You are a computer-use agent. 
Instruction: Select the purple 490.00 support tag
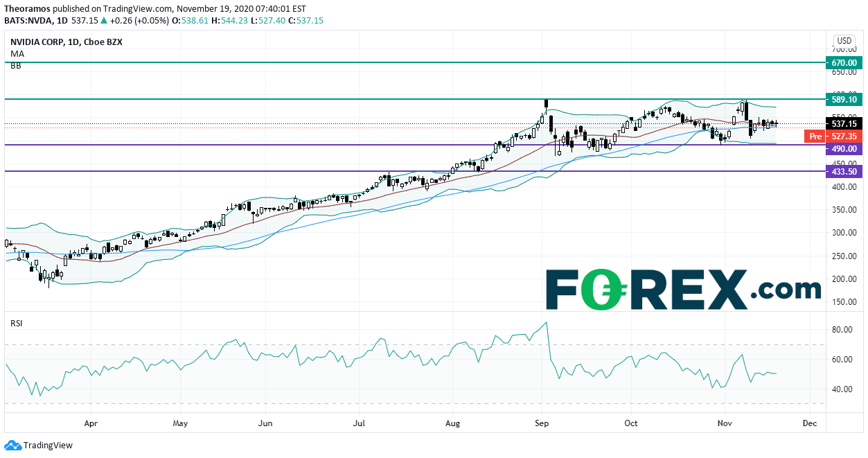[x=844, y=149]
